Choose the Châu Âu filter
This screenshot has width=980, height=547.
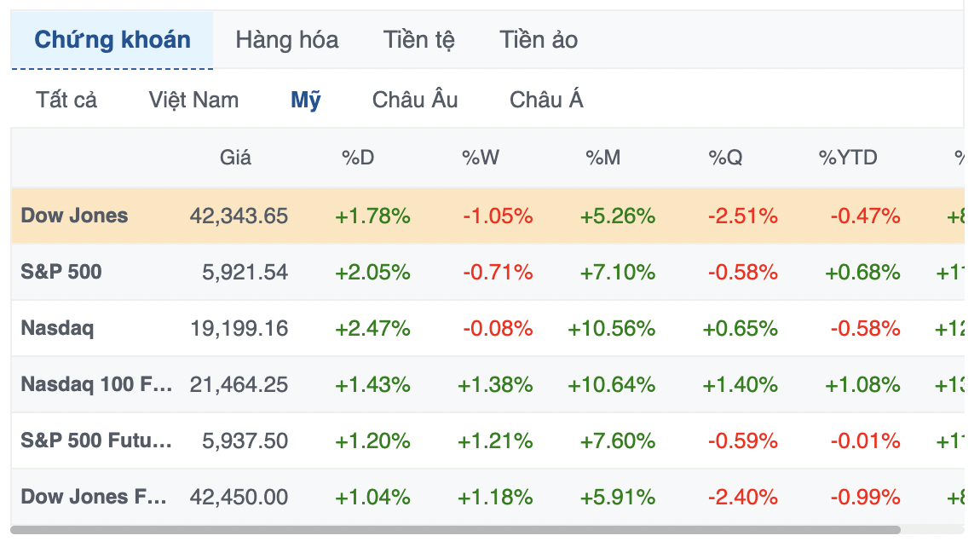[x=415, y=100]
